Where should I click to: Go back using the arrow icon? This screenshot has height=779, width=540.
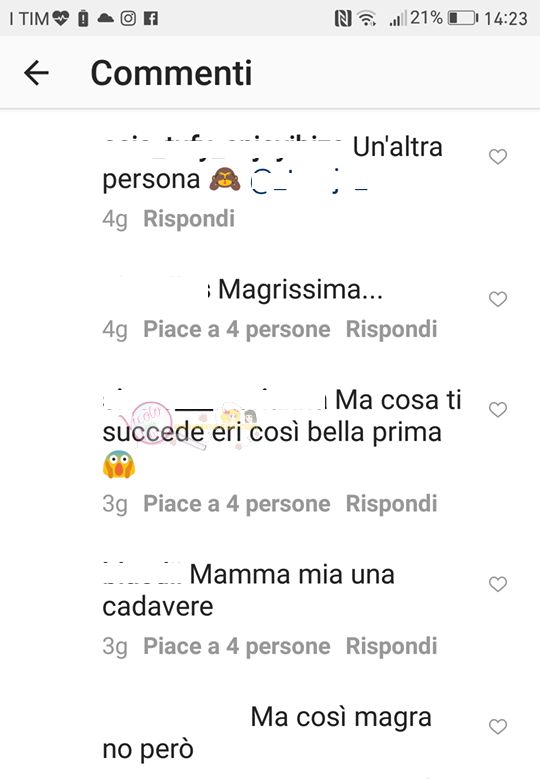(36, 73)
